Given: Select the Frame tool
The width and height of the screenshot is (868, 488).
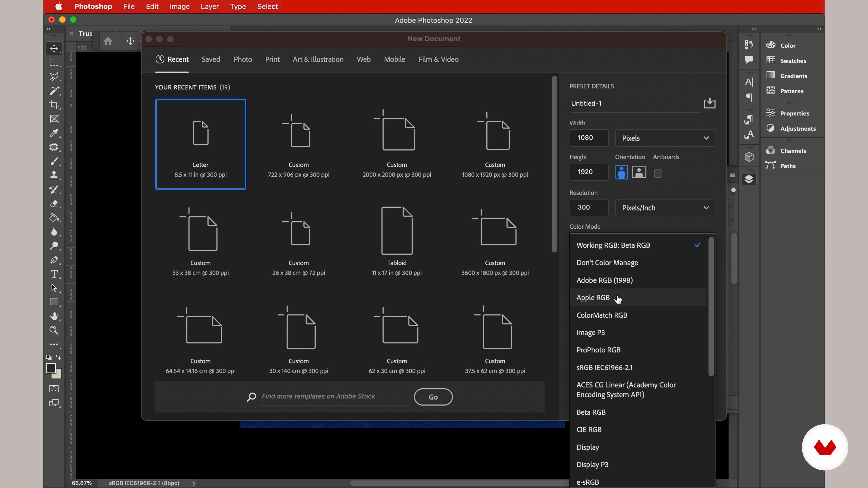Looking at the screenshot, I should coord(54,119).
